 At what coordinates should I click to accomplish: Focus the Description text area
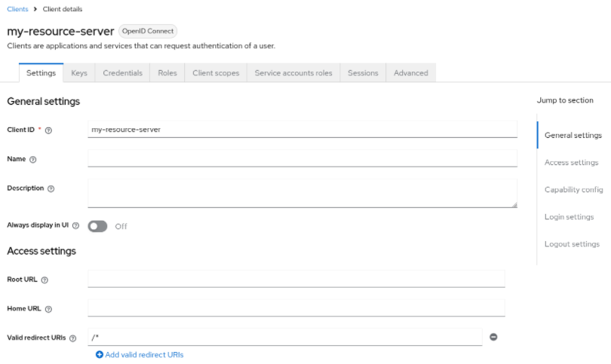[302, 192]
